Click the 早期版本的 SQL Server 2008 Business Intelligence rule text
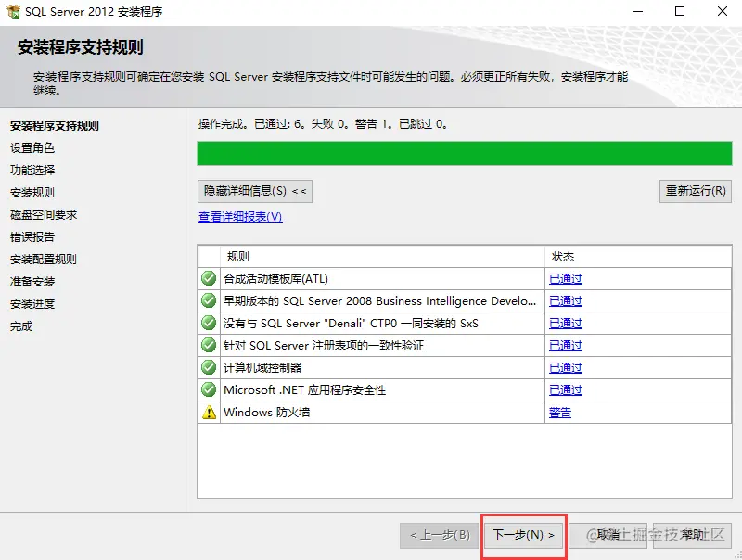The width and height of the screenshot is (742, 560). 379,300
